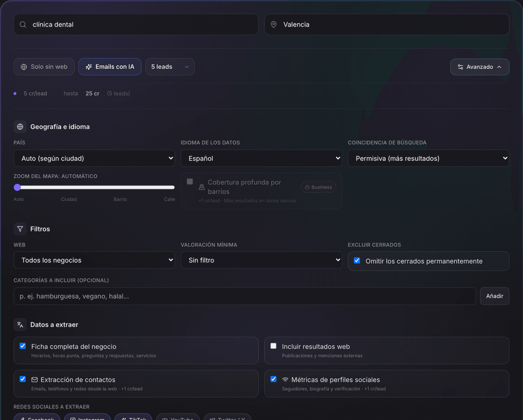Image resolution: width=523 pixels, height=420 pixels.
Task: Open the Web filter Todos los negocios dropdown
Action: pos(94,260)
